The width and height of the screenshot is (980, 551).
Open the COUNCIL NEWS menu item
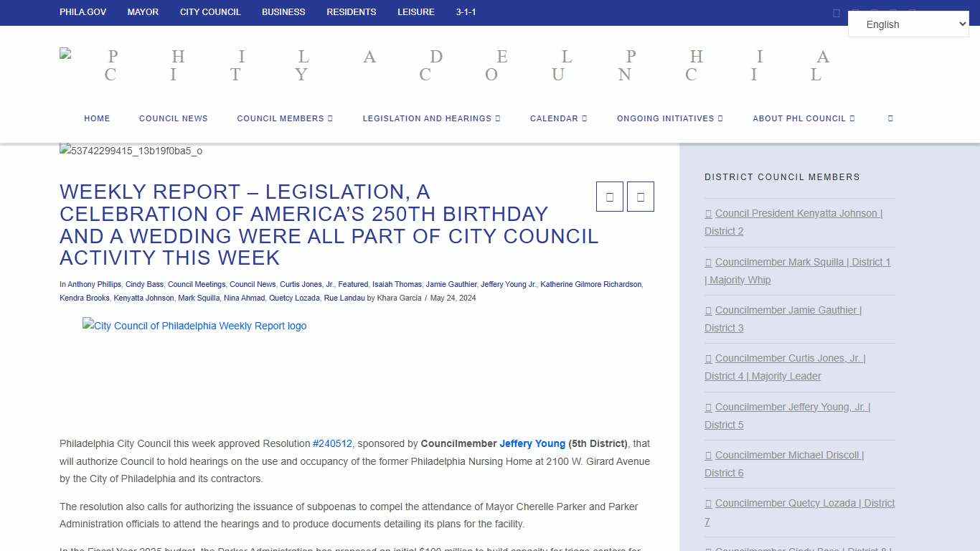173,118
